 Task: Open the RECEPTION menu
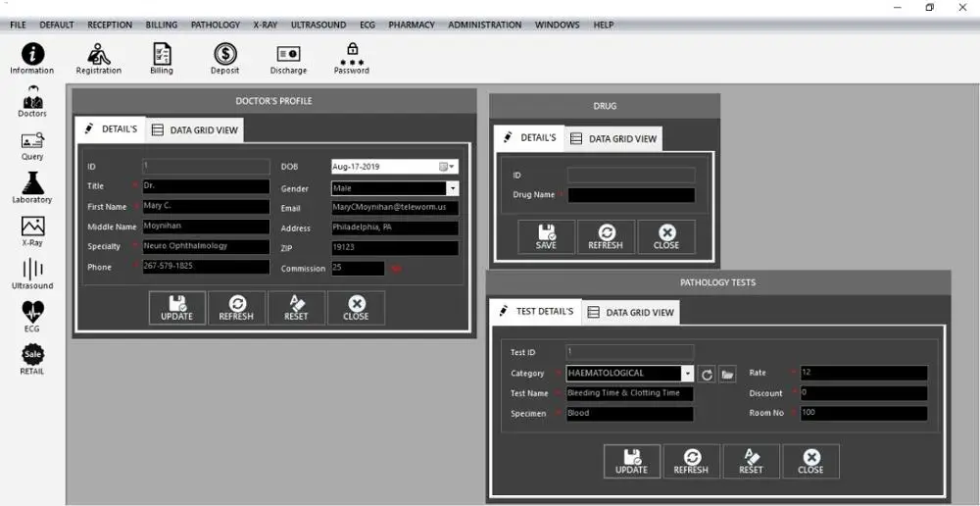[x=110, y=25]
